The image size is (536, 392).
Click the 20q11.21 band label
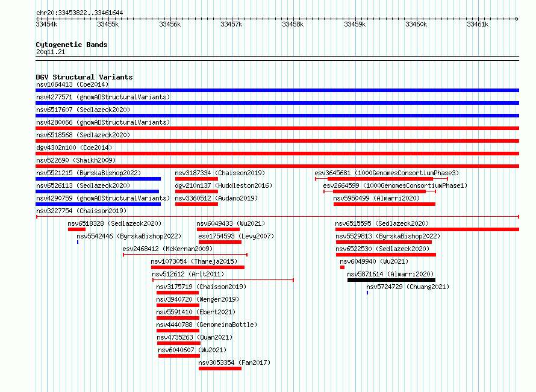coord(51,52)
